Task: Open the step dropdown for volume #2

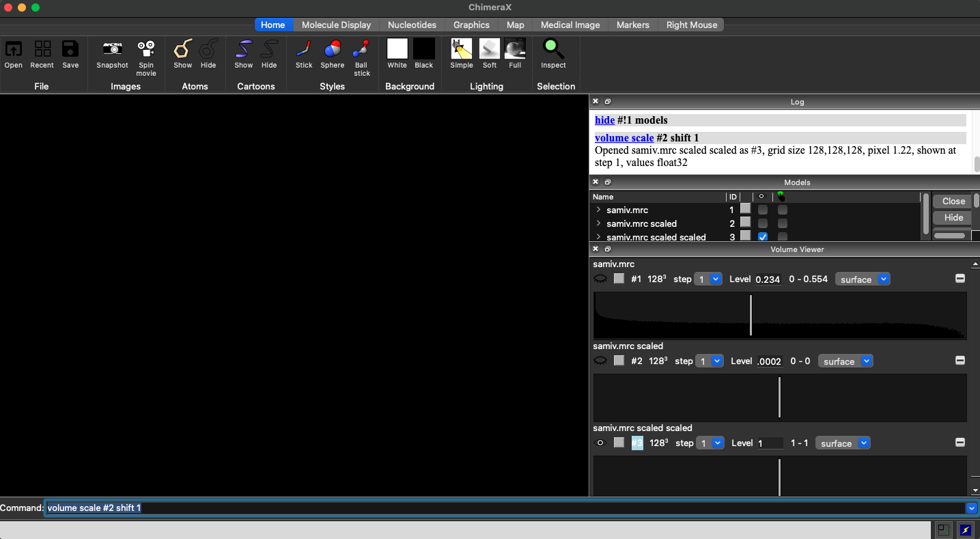Action: click(710, 361)
